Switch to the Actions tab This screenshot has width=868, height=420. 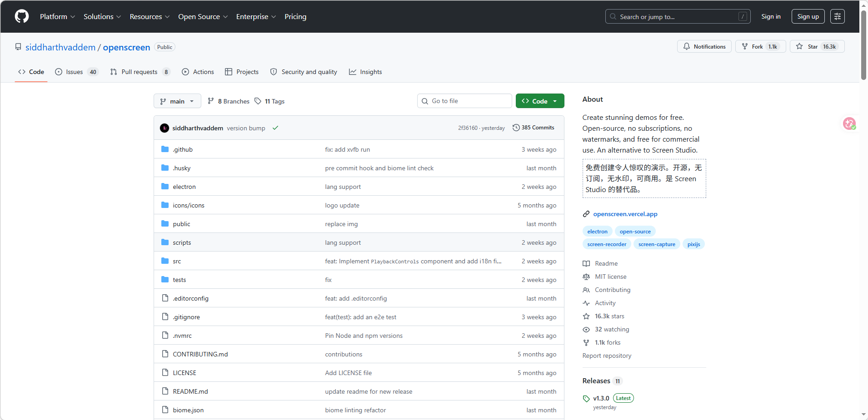(x=198, y=72)
